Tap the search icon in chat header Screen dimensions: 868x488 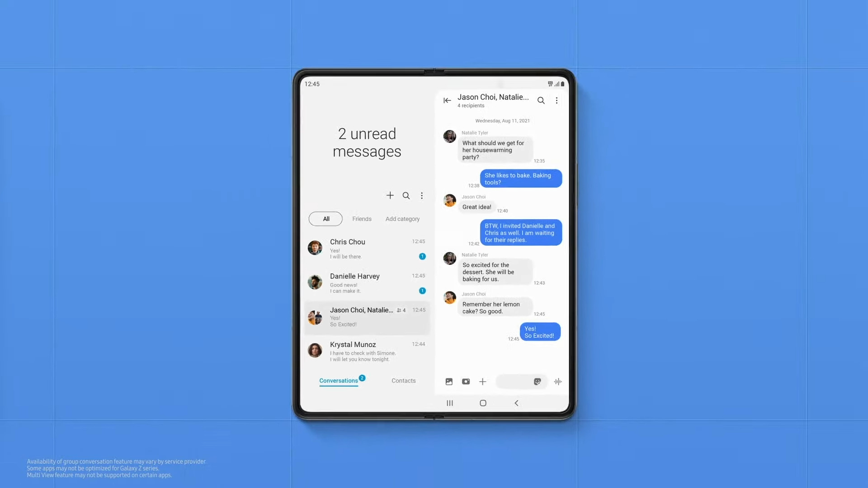tap(541, 100)
